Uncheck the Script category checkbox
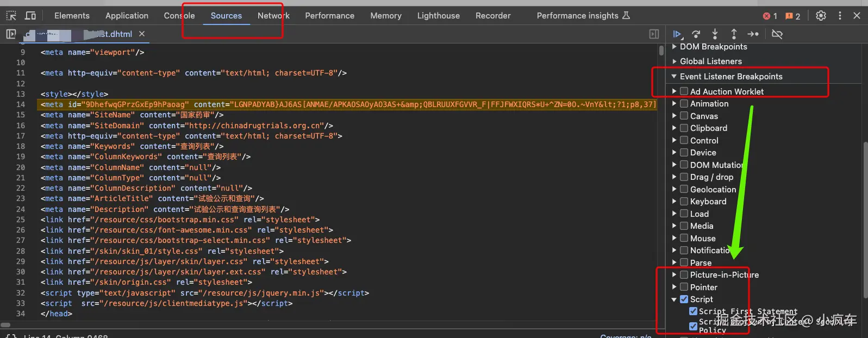Image resolution: width=868 pixels, height=338 pixels. pyautogui.click(x=684, y=299)
